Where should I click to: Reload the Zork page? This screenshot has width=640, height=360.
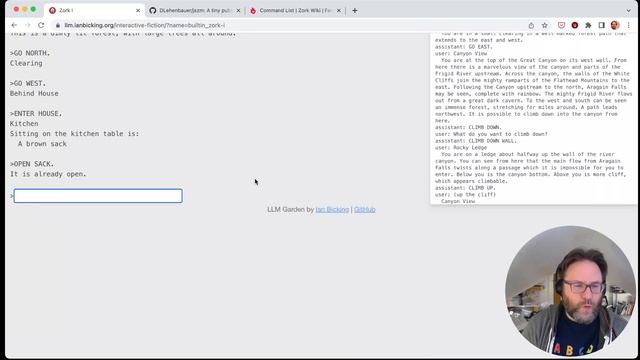[x=41, y=25]
